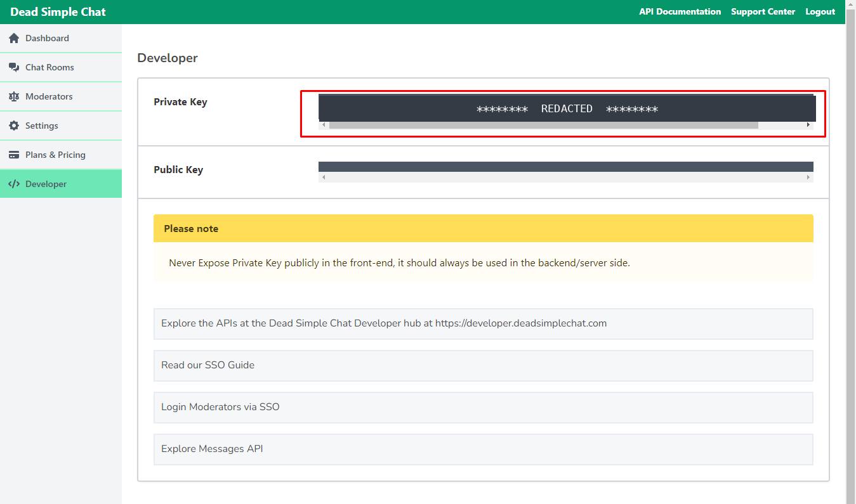Viewport: 856px width, 504px height.
Task: Click the Private Key label
Action: coord(180,102)
